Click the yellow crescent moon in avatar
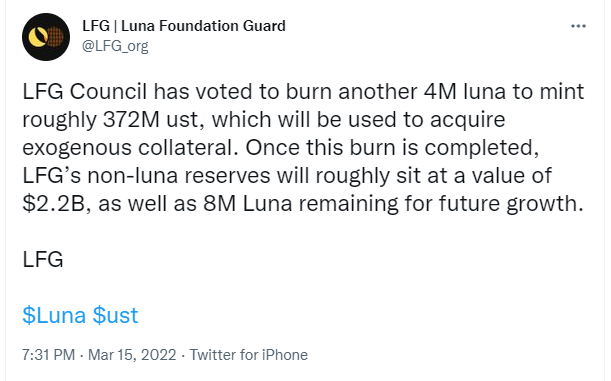Viewport: 611px width, 381px height. tap(38, 37)
